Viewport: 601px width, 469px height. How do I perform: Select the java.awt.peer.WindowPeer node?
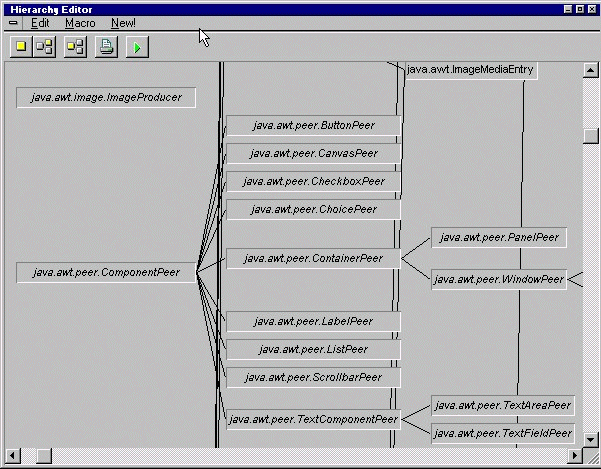click(499, 280)
